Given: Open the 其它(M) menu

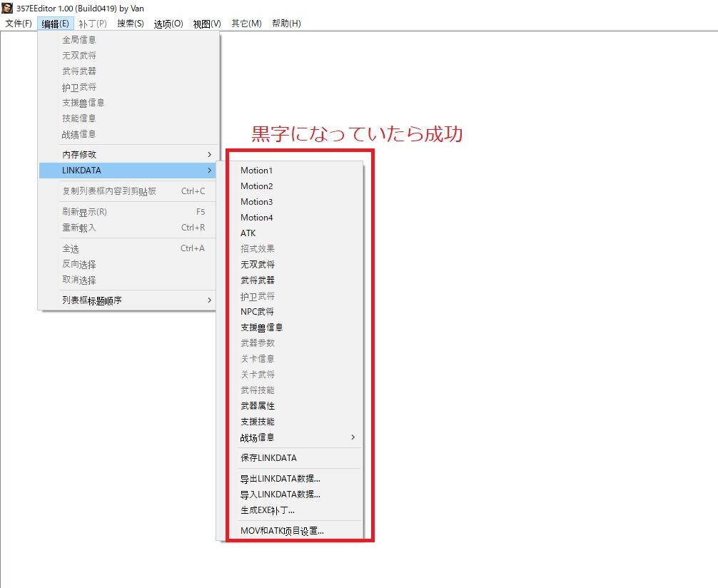Looking at the screenshot, I should point(246,23).
